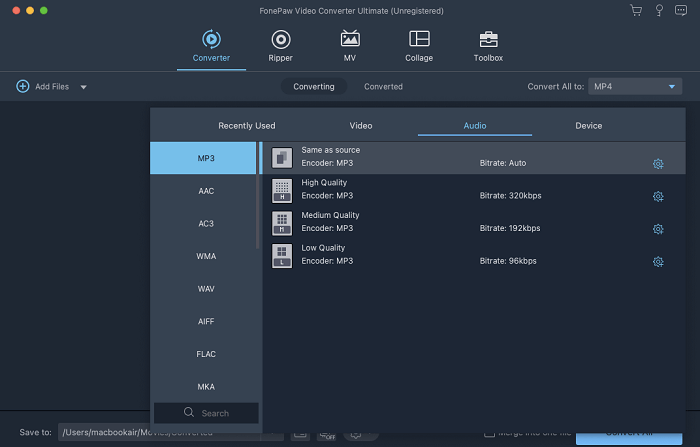Switch to the MV maker

coord(350,45)
